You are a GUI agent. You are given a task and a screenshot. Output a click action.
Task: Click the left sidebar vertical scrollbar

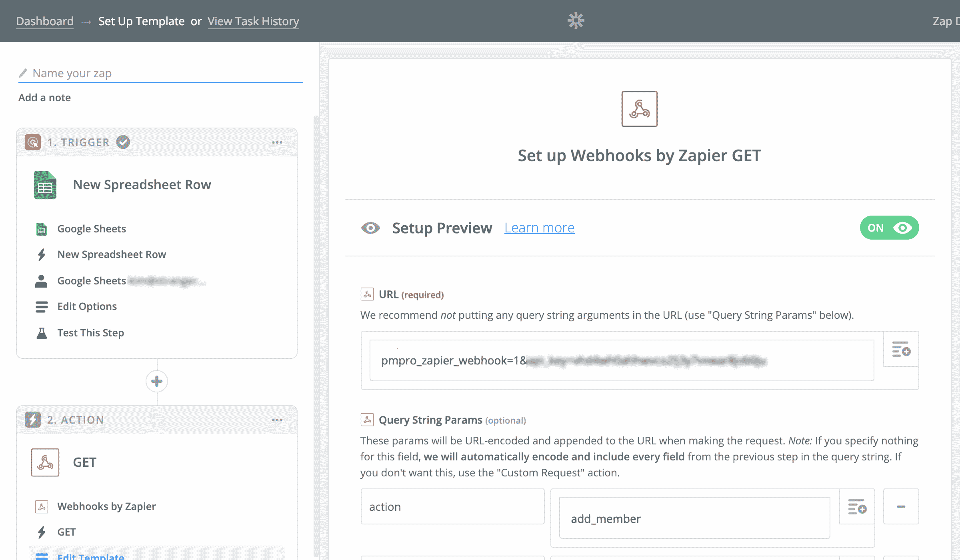316,336
